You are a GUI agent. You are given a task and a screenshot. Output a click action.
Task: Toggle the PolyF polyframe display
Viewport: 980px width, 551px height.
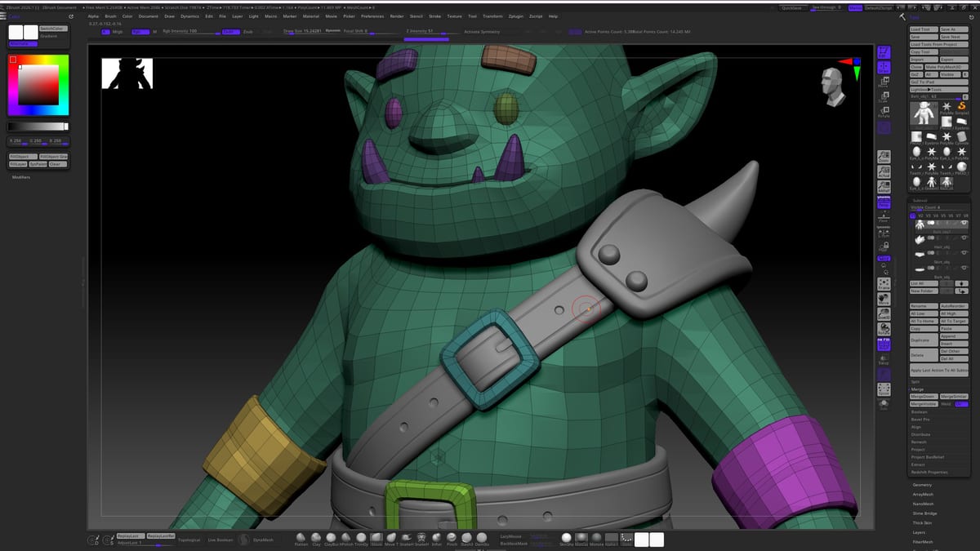[884, 344]
